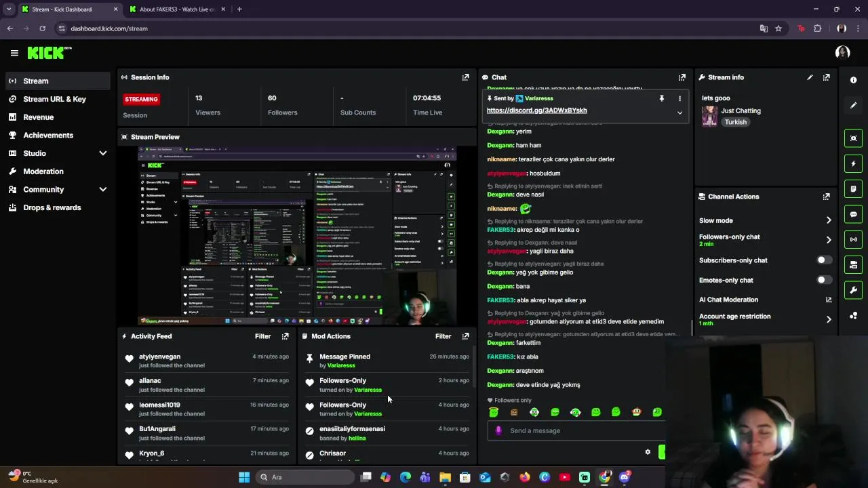Image resolution: width=868 pixels, height=488 pixels.
Task: Click the three-dots cluster icon in right sidebar
Action: click(853, 316)
